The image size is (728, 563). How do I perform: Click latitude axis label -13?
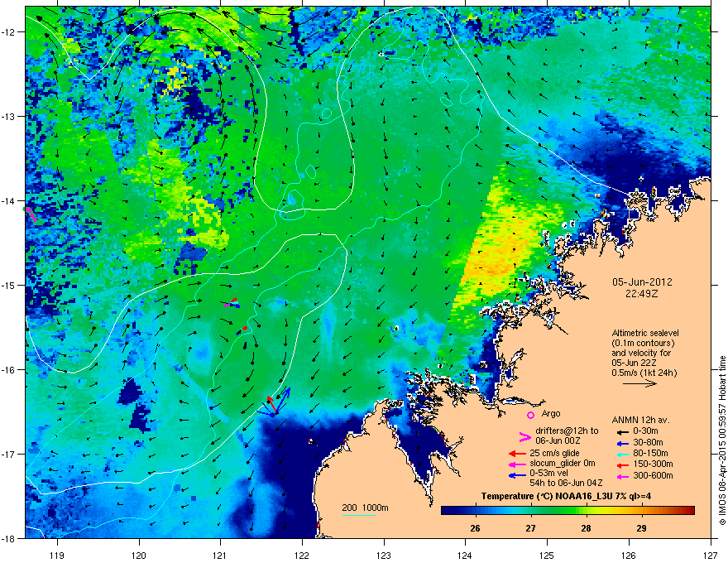tap(9, 116)
